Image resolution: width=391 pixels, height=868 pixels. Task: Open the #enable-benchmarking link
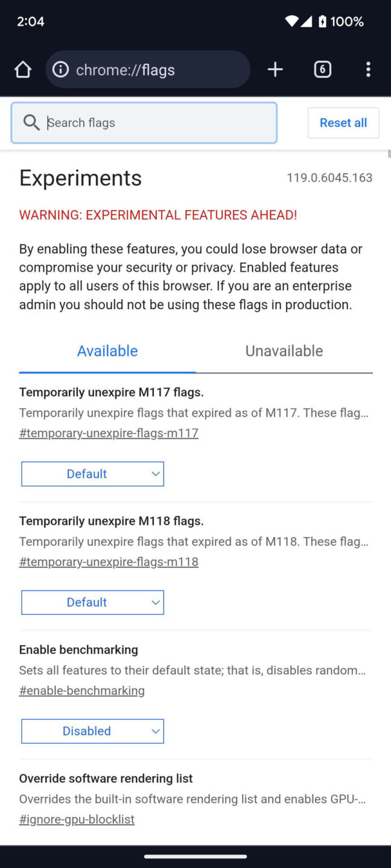[x=82, y=690]
